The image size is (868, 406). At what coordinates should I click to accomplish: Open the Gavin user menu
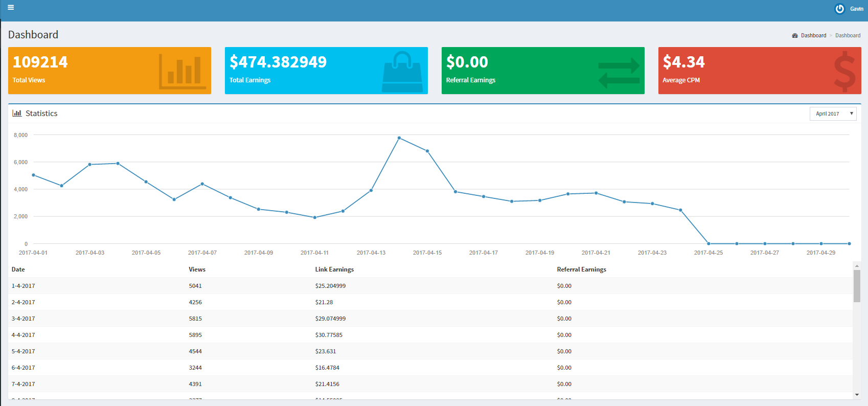(x=856, y=9)
